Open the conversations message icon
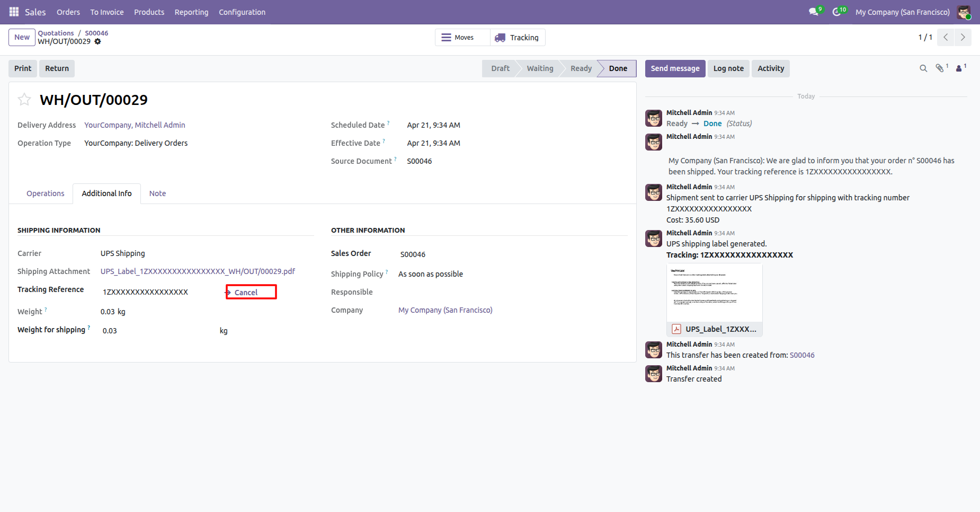 [814, 12]
